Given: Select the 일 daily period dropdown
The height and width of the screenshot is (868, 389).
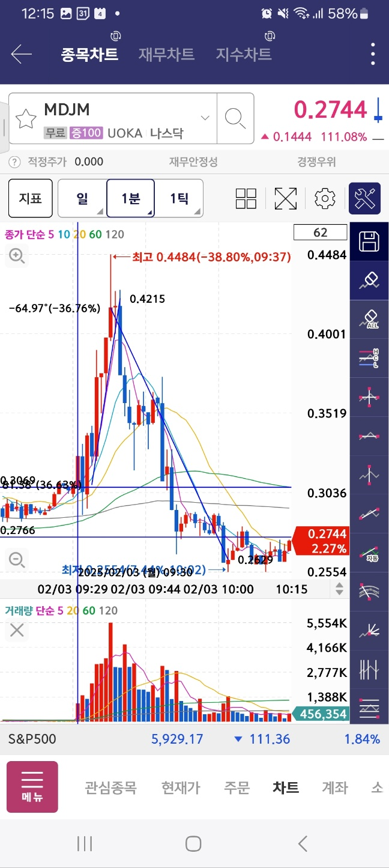Looking at the screenshot, I should [82, 198].
